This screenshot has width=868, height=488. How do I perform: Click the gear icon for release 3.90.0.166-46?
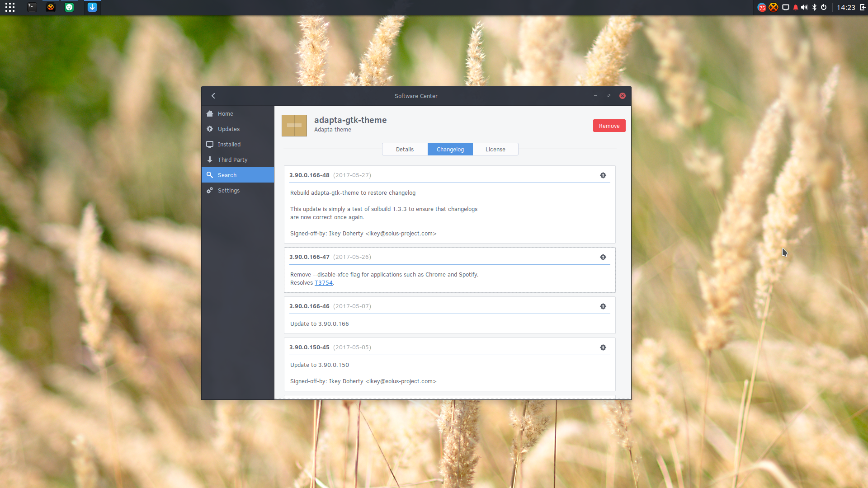click(603, 306)
